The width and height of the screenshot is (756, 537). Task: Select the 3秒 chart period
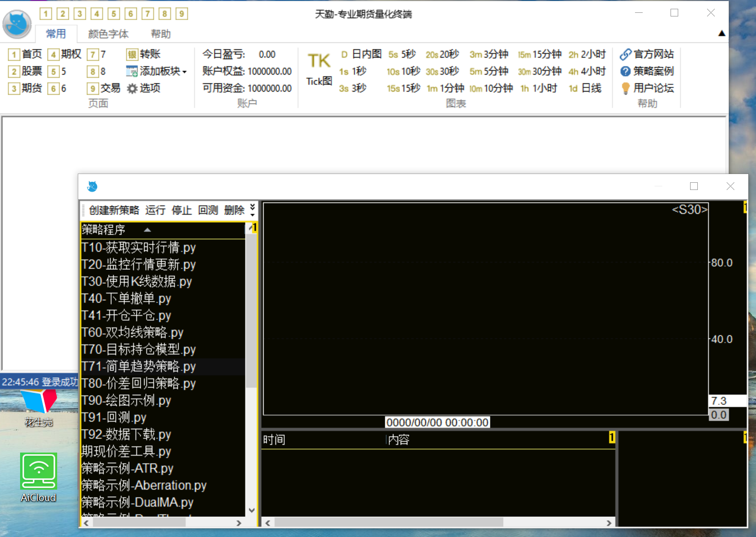353,88
